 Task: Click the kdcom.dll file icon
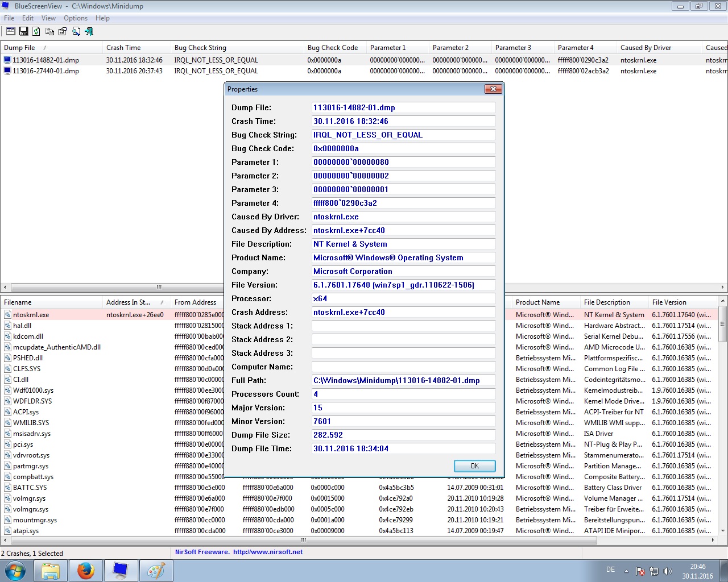8,336
